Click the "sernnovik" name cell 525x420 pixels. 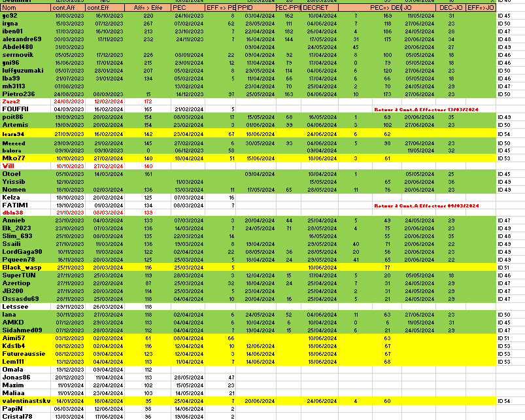click(x=25, y=55)
